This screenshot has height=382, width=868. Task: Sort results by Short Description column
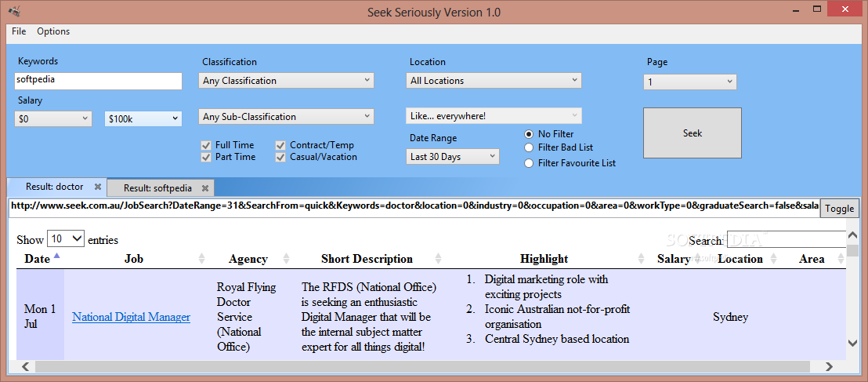click(x=438, y=259)
